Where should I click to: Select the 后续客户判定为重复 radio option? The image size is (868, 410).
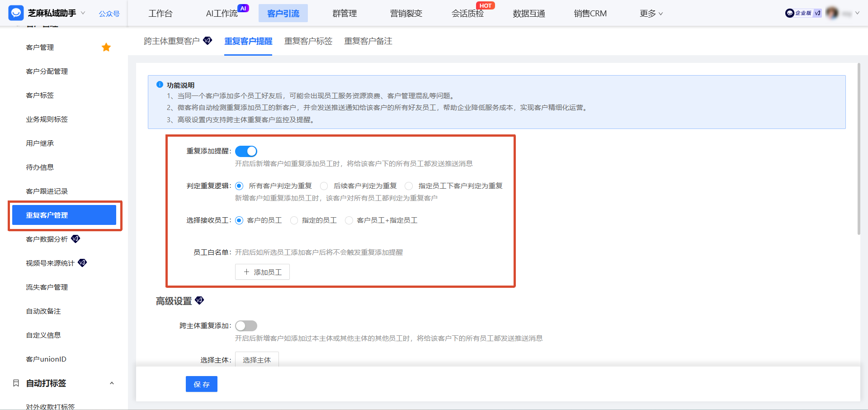point(324,186)
